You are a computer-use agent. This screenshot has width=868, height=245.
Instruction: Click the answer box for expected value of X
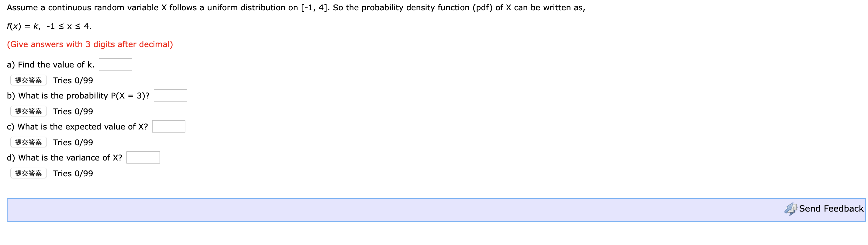(169, 126)
